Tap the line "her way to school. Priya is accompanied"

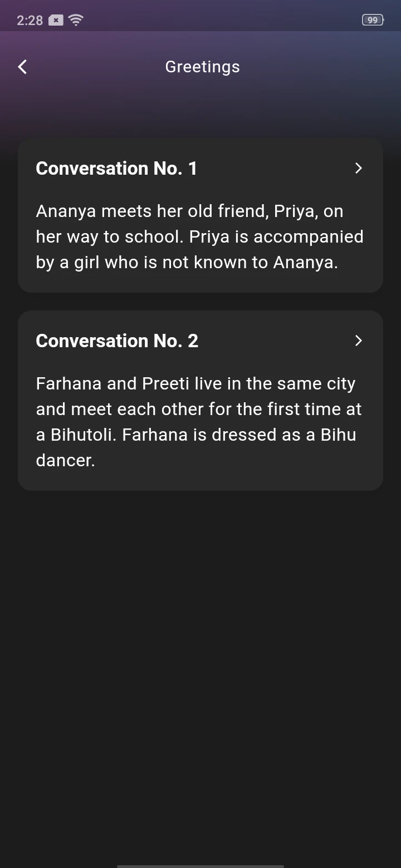[x=199, y=237]
